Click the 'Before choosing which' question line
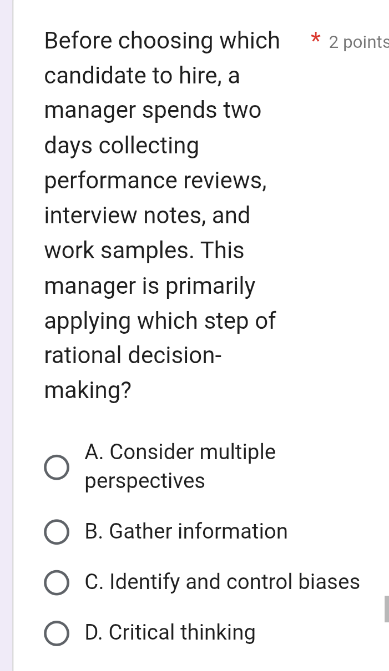Screen dimensions: 389x671 (x=162, y=41)
